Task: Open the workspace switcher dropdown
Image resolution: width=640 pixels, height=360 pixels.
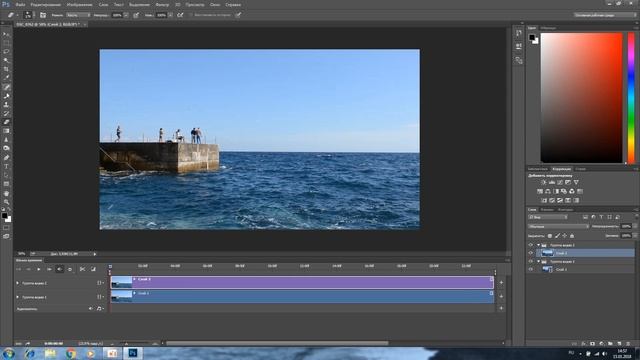Action: 605,15
